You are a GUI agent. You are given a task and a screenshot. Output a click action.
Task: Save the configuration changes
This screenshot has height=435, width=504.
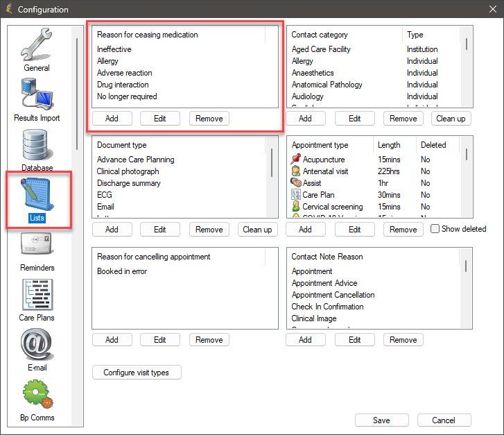click(x=381, y=420)
